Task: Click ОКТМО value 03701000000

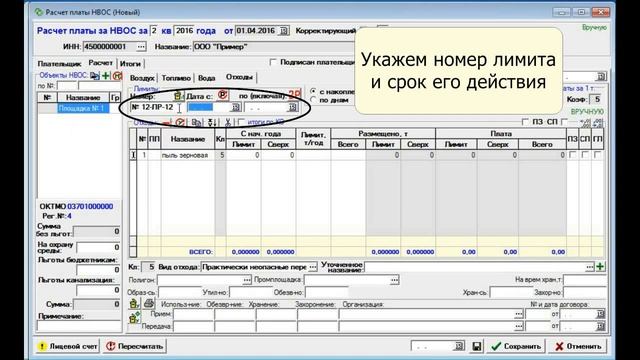Action: tap(90, 207)
